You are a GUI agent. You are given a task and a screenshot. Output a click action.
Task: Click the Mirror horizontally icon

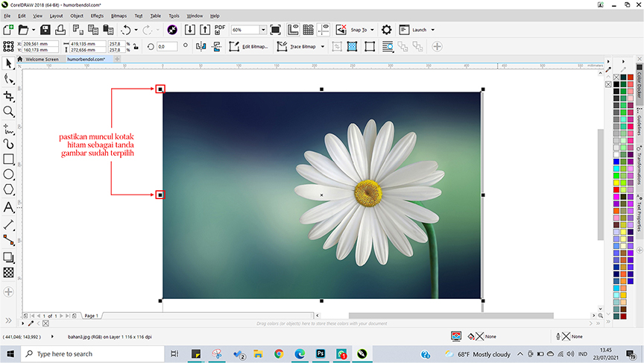pyautogui.click(x=201, y=46)
